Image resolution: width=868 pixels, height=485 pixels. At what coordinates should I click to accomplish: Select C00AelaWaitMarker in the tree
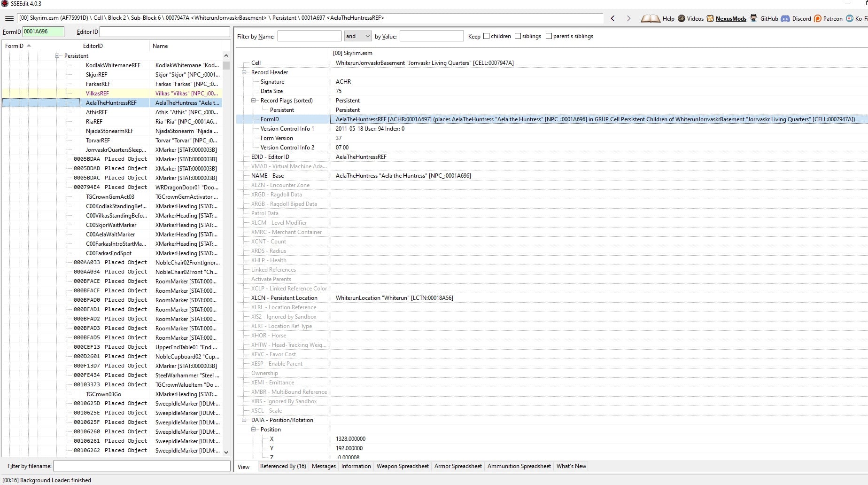pyautogui.click(x=110, y=235)
